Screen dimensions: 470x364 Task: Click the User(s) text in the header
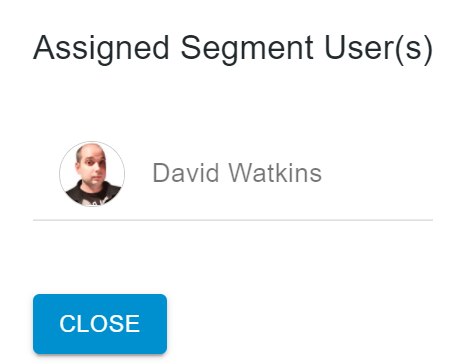click(x=379, y=49)
